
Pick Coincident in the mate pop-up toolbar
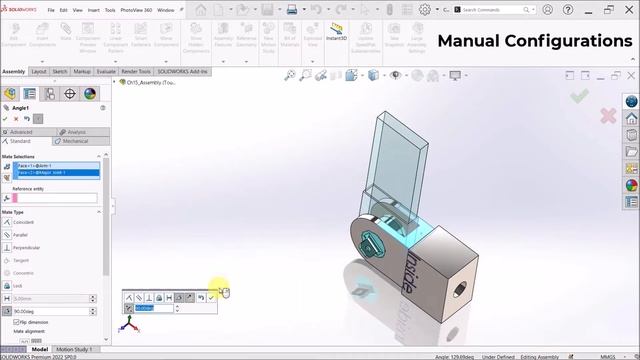(129, 298)
